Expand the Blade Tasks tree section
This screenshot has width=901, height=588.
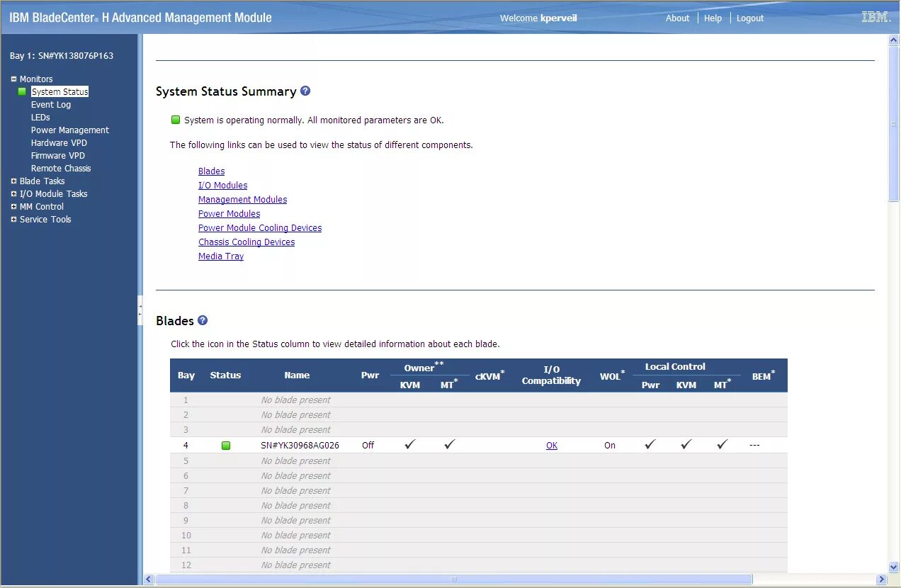[x=13, y=181]
